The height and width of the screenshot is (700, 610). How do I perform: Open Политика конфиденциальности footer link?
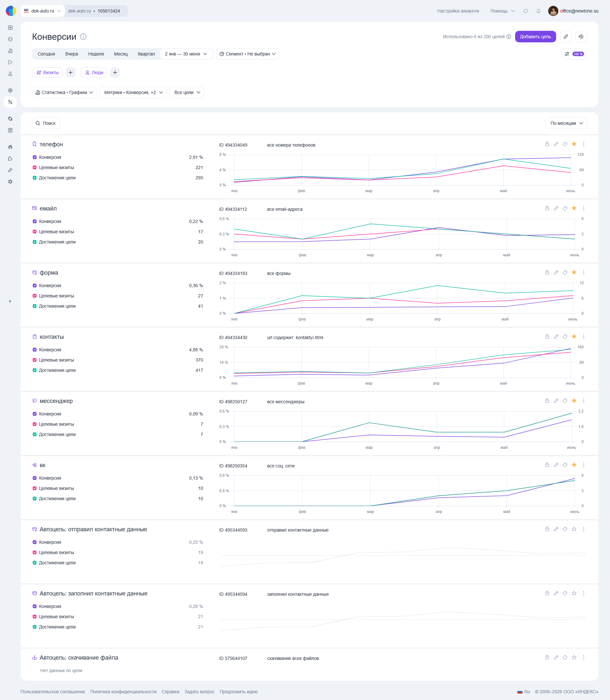pos(123,691)
